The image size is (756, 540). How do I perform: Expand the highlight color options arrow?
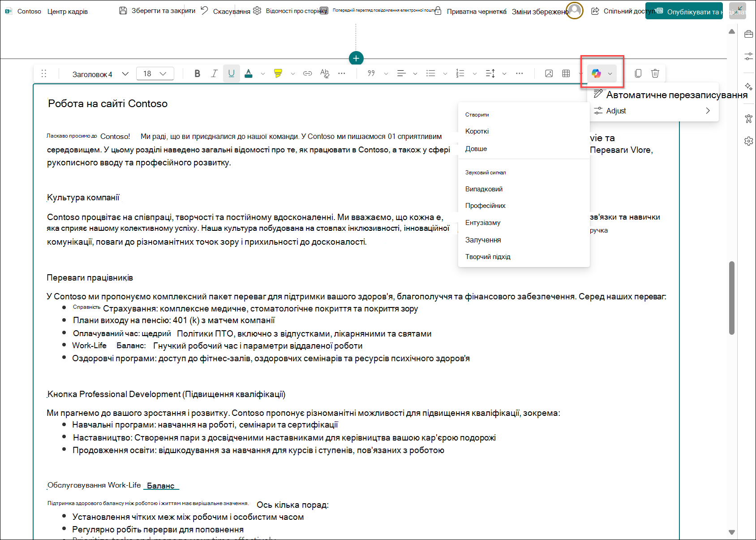293,73
